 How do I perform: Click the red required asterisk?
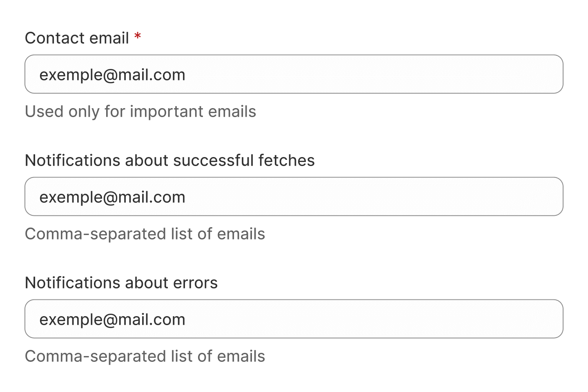[x=138, y=38]
